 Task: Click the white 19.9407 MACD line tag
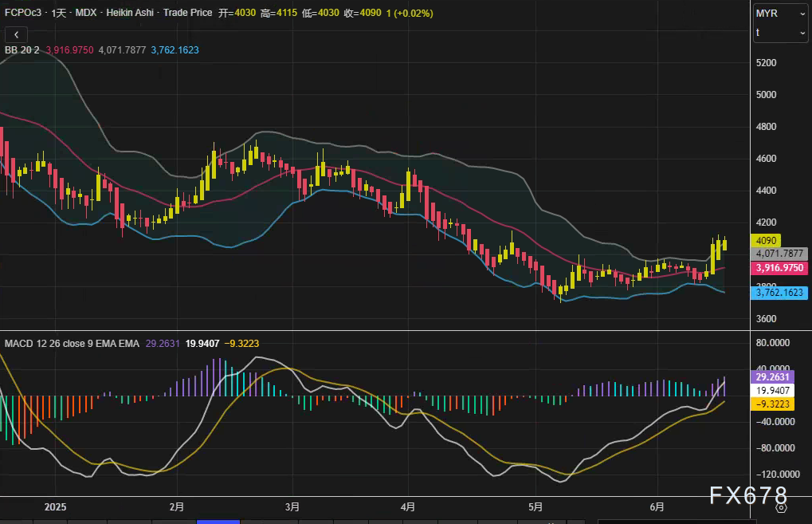pos(774,391)
